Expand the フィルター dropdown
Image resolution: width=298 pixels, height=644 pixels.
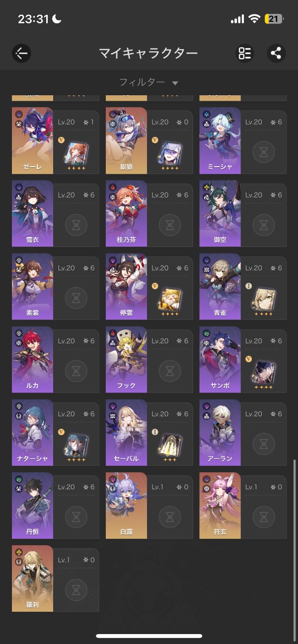click(149, 82)
